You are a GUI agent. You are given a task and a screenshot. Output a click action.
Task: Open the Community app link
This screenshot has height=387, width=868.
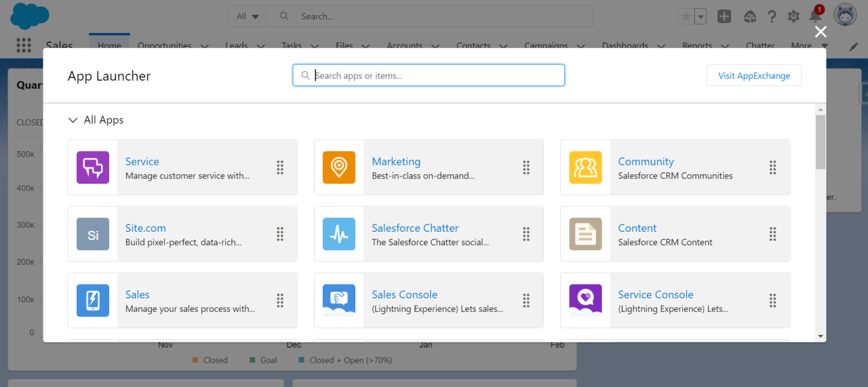click(646, 161)
